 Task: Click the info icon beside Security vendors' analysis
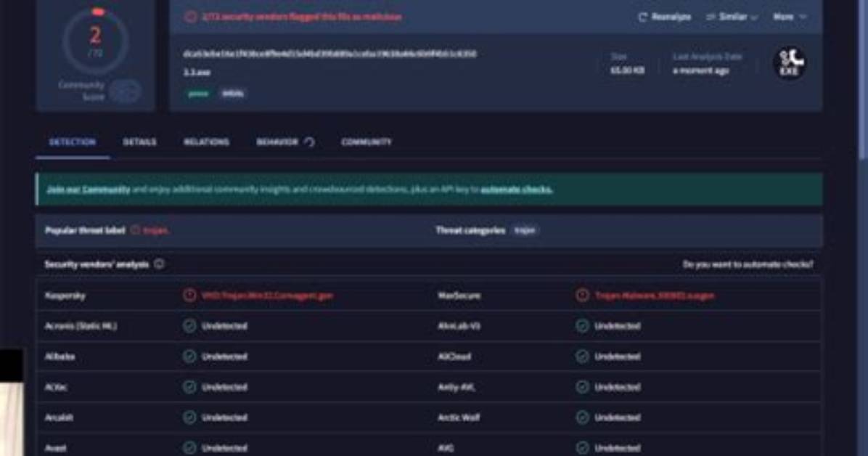coord(159,264)
